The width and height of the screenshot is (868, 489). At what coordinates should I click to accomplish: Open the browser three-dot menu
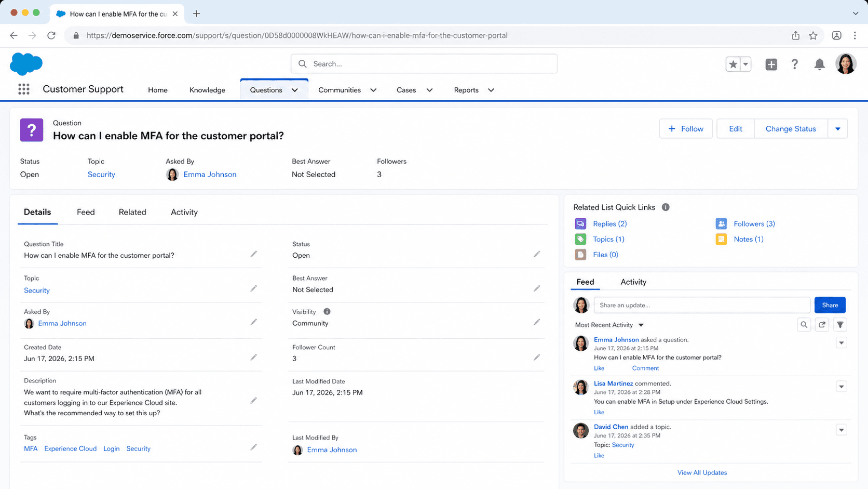855,35
